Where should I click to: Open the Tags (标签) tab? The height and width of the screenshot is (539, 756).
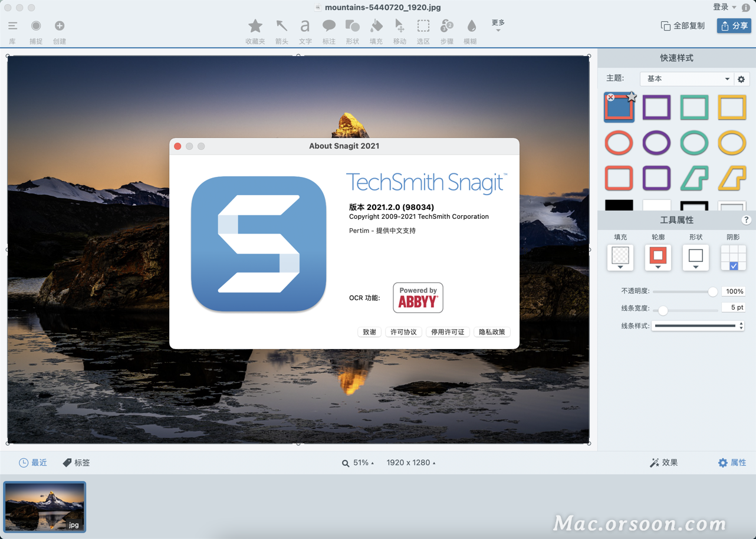[x=77, y=463]
